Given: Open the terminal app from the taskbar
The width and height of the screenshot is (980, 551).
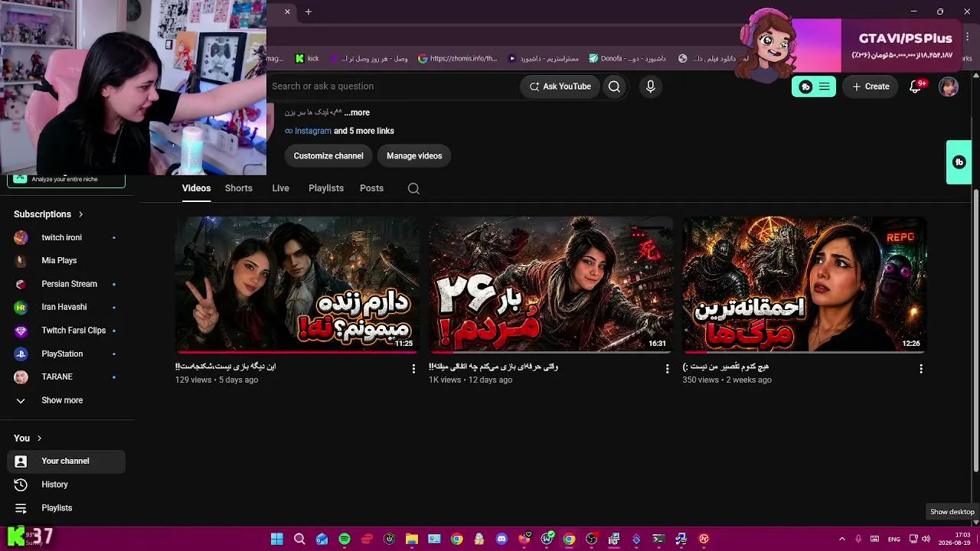Looking at the screenshot, I should tap(658, 539).
